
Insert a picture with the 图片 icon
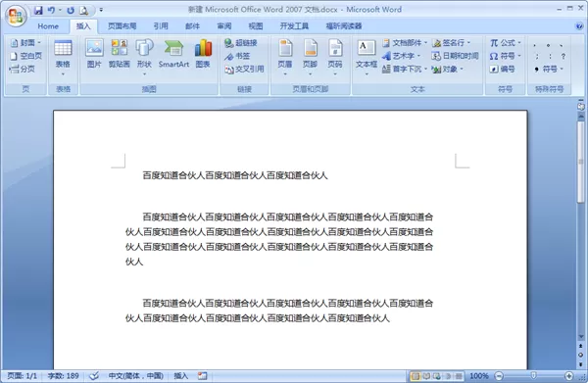[x=94, y=53]
